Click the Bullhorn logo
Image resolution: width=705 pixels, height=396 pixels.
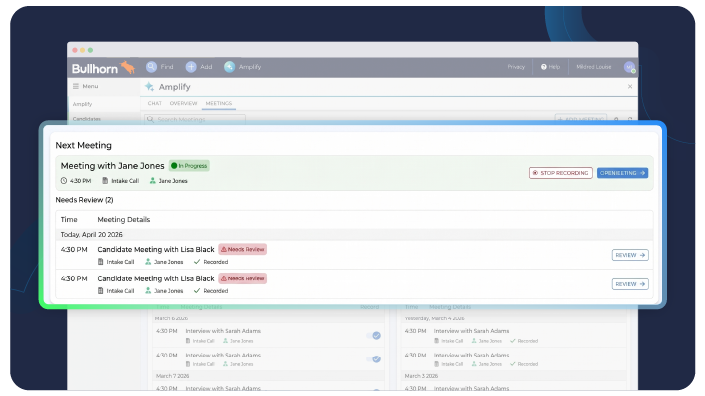click(103, 68)
